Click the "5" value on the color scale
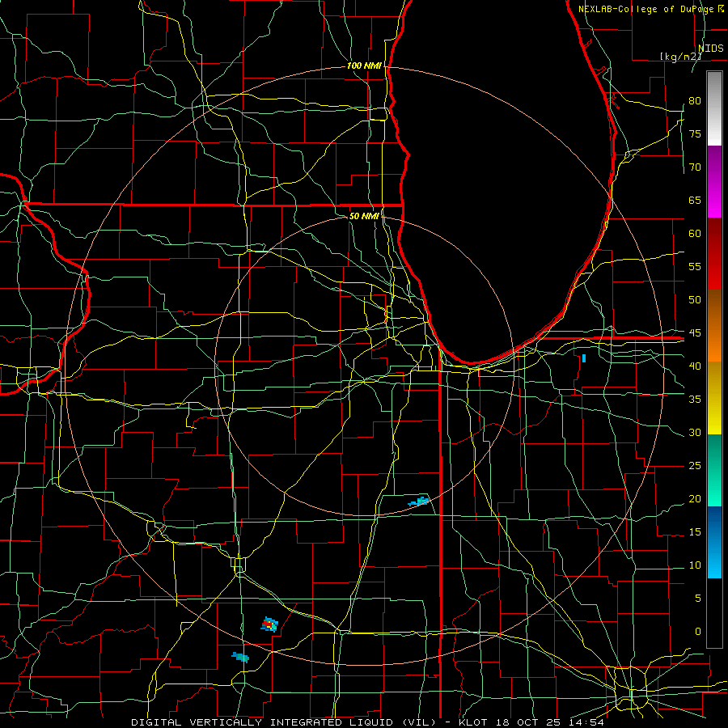This screenshot has width=728, height=728. pos(698,598)
